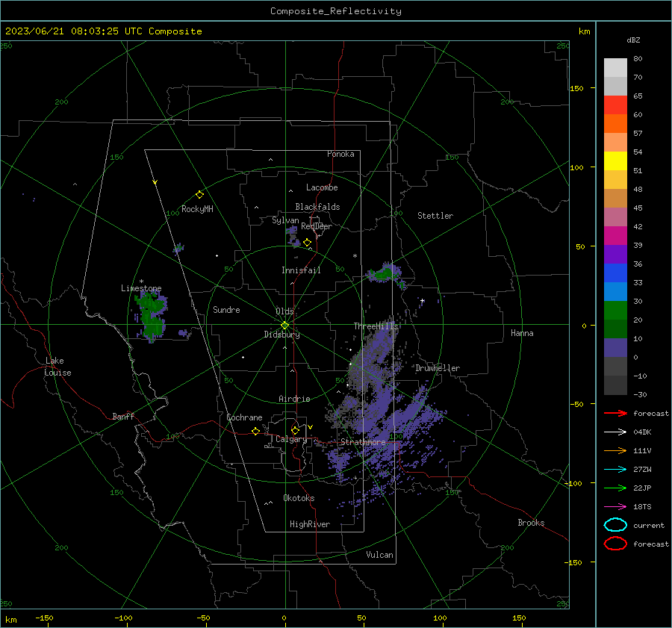The image size is (672, 628).
Task: Click the yellow V marker northeast of Calgary
Action: 311,427
